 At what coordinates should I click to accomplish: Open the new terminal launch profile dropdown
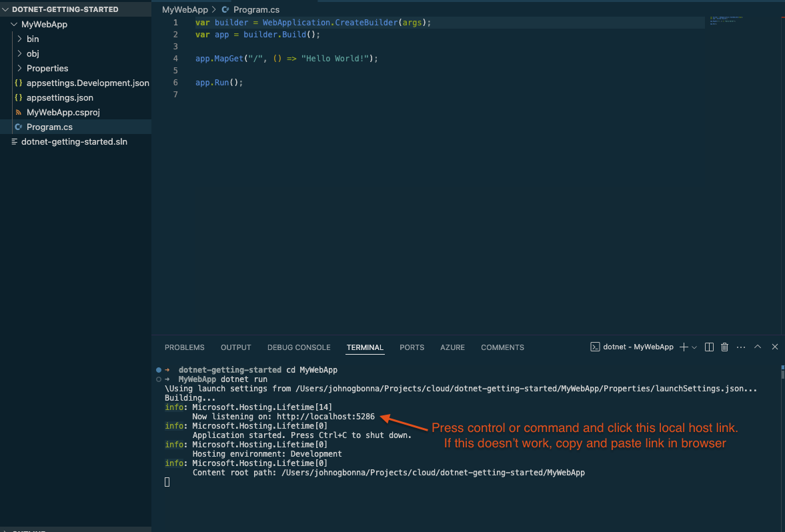coord(694,347)
